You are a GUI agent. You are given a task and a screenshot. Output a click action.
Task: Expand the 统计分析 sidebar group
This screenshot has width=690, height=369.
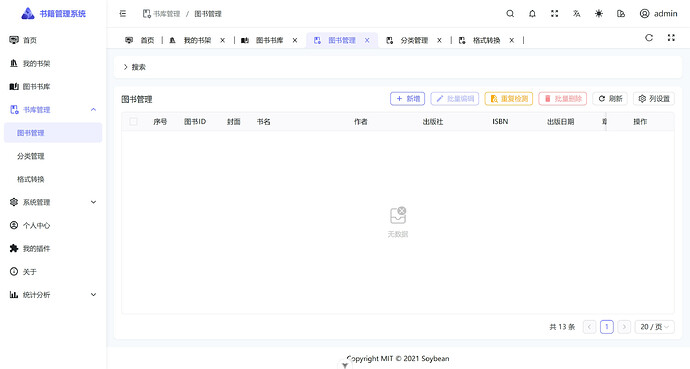pyautogui.click(x=53, y=295)
